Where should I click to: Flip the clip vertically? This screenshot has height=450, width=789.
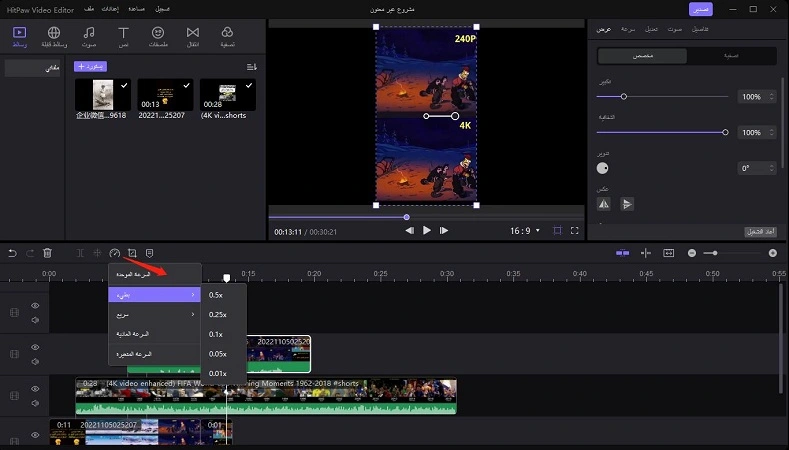[627, 204]
